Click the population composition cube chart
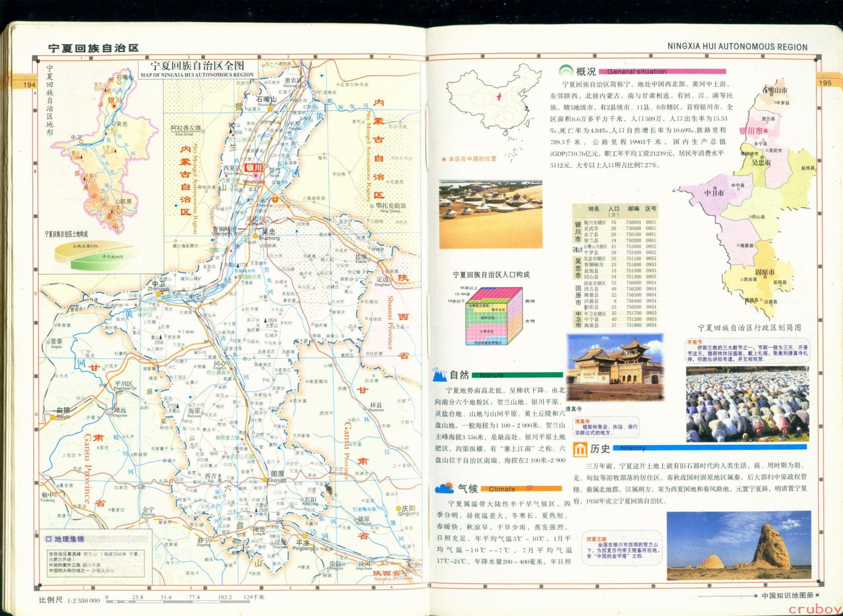843x616 pixels. 495,316
